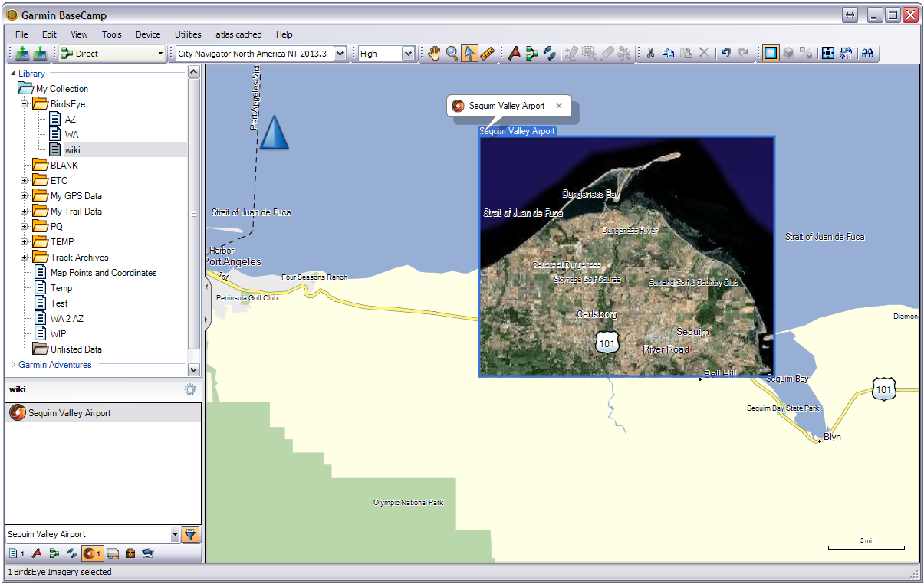The image size is (924, 584).
Task: Expand the My GPS Data folder
Action: click(x=24, y=196)
